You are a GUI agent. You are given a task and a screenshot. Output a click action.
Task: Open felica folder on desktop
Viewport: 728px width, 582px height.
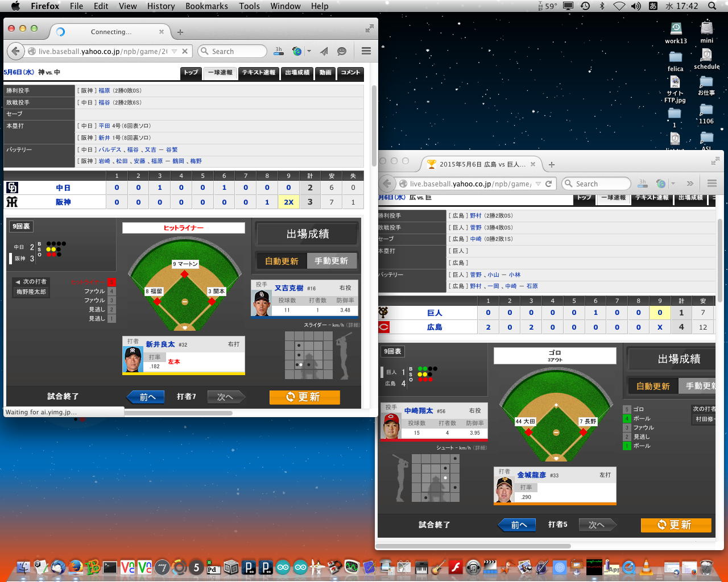pyautogui.click(x=676, y=57)
